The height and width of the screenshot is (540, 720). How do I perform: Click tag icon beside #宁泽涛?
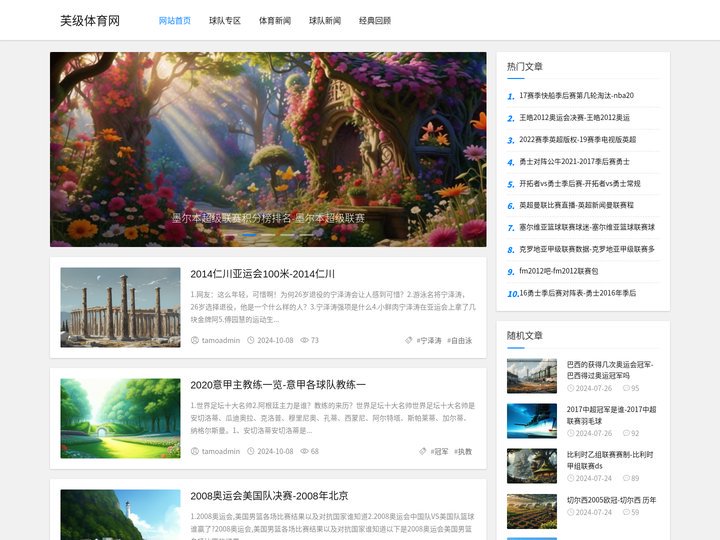click(409, 340)
